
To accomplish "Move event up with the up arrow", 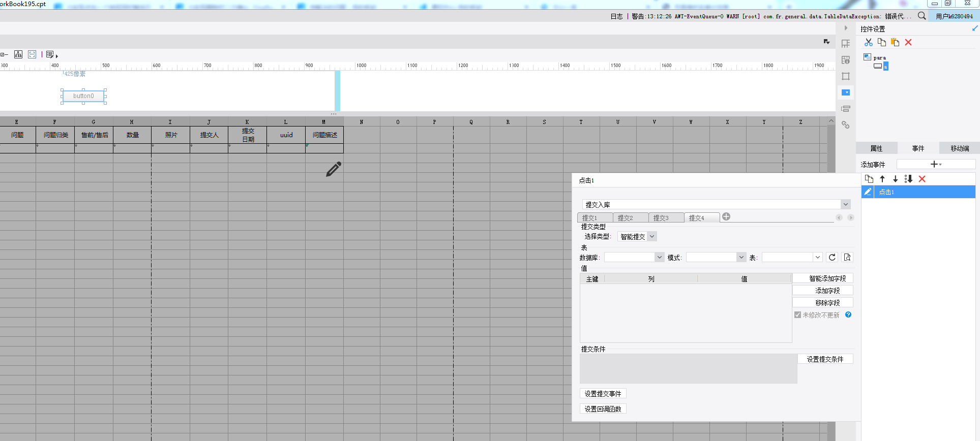I will click(882, 179).
